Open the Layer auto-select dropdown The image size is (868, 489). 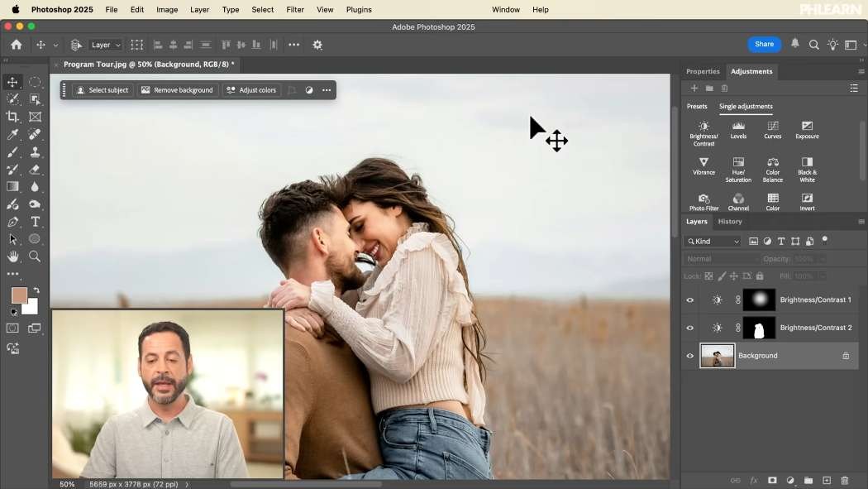pyautogui.click(x=106, y=45)
